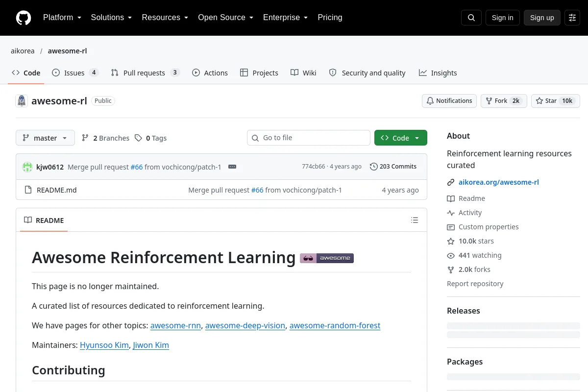Click the Go to file search field
Viewport: 588px width, 392px height.
(309, 138)
